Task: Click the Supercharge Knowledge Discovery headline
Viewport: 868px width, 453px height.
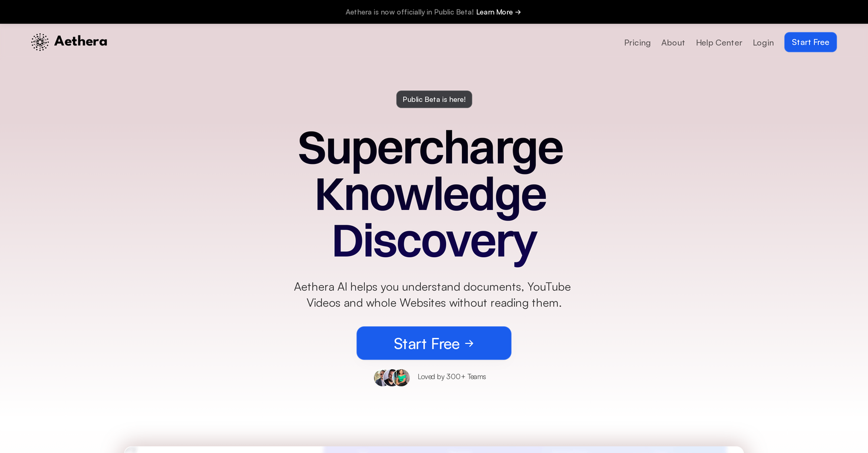Action: click(x=431, y=194)
